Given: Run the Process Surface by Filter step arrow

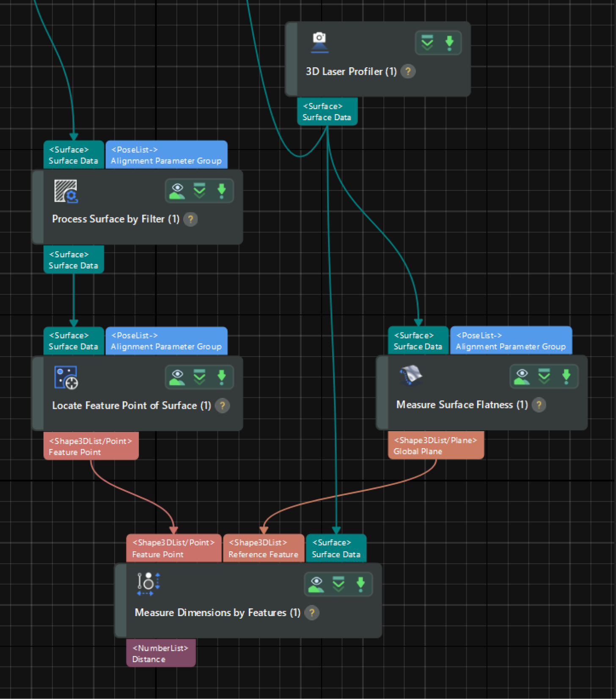Looking at the screenshot, I should point(221,191).
